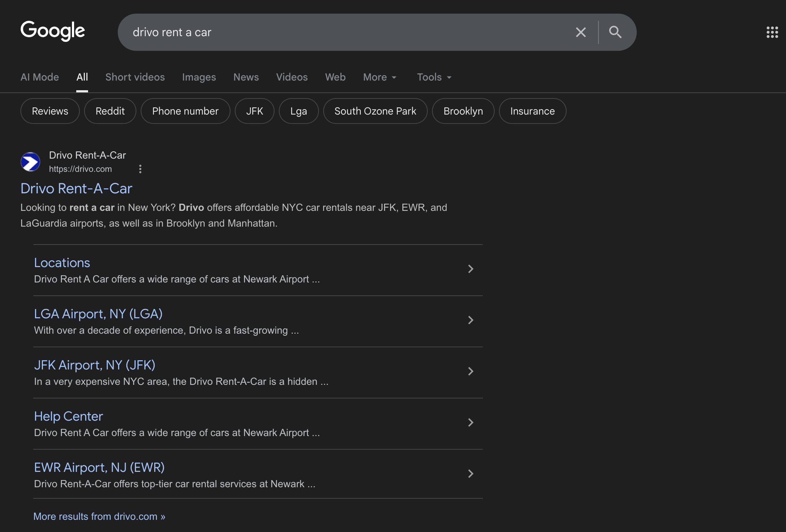The width and height of the screenshot is (786, 532).
Task: Click the JFK filter chip
Action: pos(254,111)
